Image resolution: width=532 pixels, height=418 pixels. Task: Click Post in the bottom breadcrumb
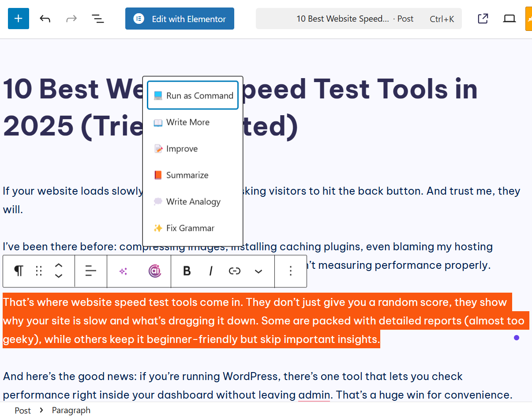(x=22, y=410)
